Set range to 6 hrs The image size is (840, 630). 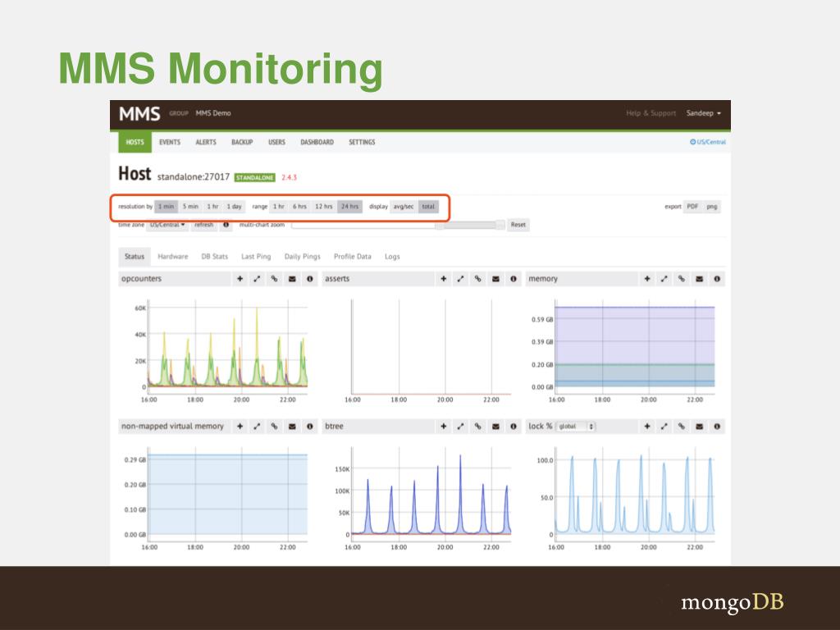(x=299, y=207)
